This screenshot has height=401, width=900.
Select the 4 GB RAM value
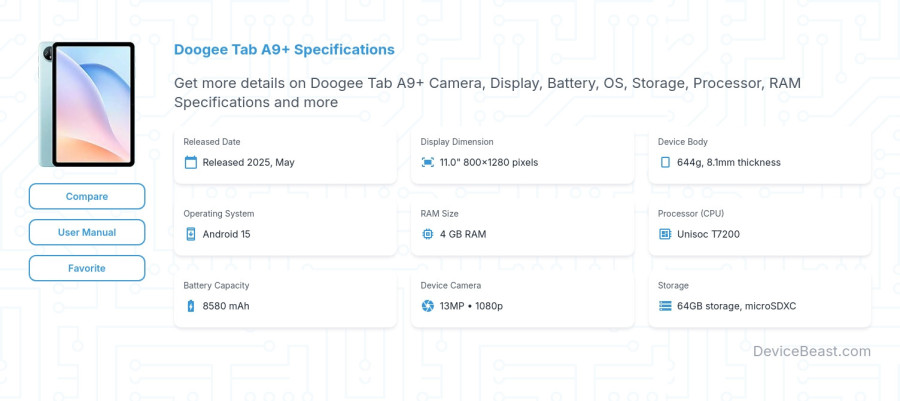coord(463,234)
